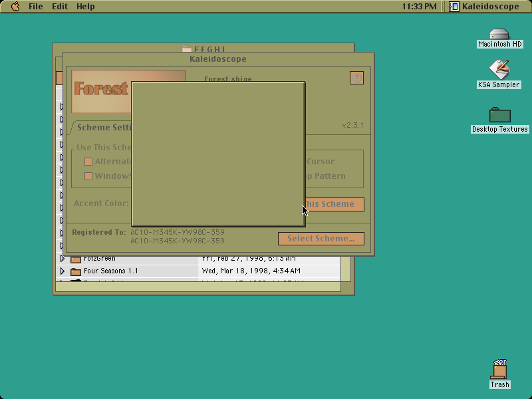This screenshot has width=532, height=399.
Task: Open the File menu
Action: click(36, 7)
